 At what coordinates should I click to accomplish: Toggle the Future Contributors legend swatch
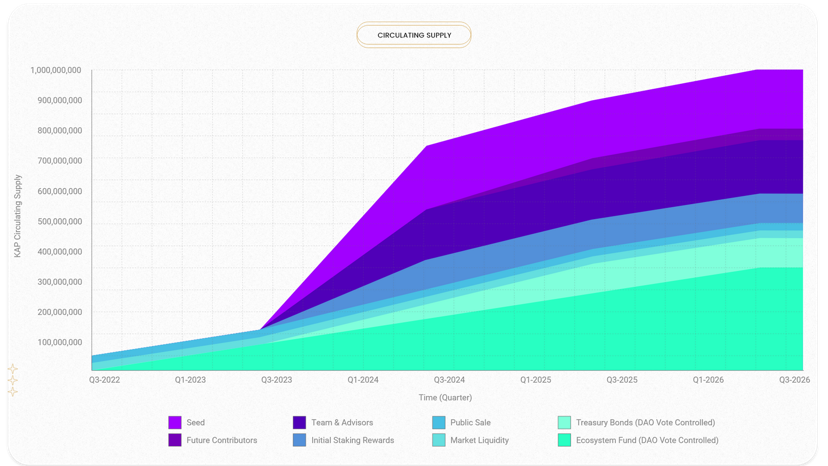click(175, 440)
